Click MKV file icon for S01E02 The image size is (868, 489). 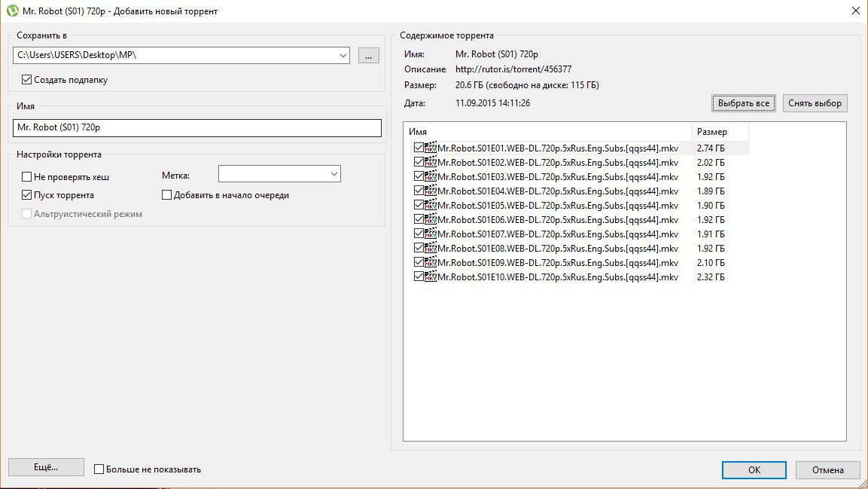coord(430,162)
